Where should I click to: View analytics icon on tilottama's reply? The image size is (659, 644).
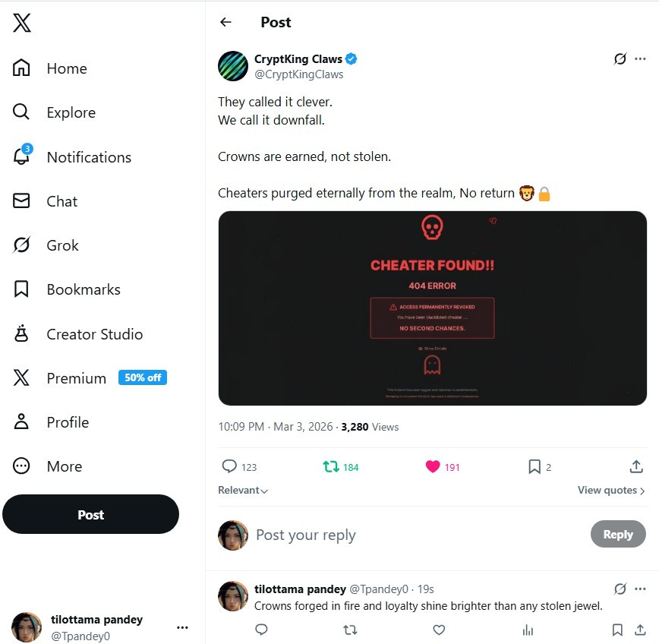pos(528,630)
